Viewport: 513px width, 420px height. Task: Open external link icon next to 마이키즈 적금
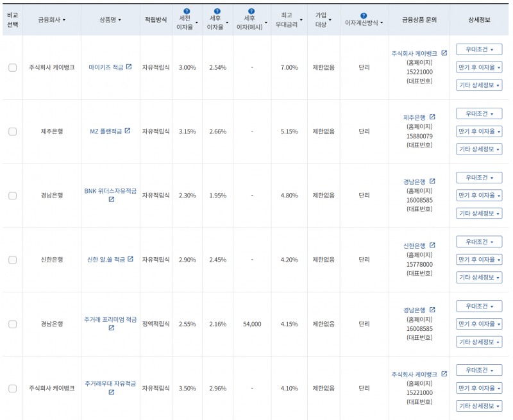coord(129,67)
